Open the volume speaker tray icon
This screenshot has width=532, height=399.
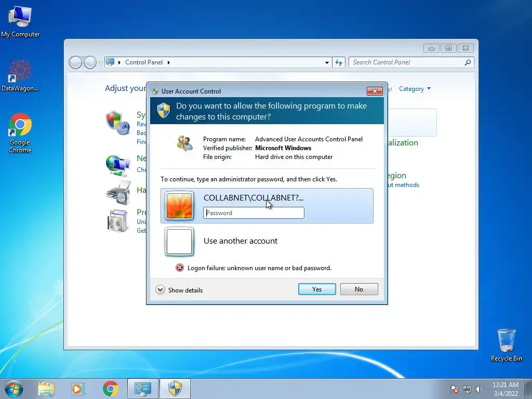pyautogui.click(x=480, y=389)
